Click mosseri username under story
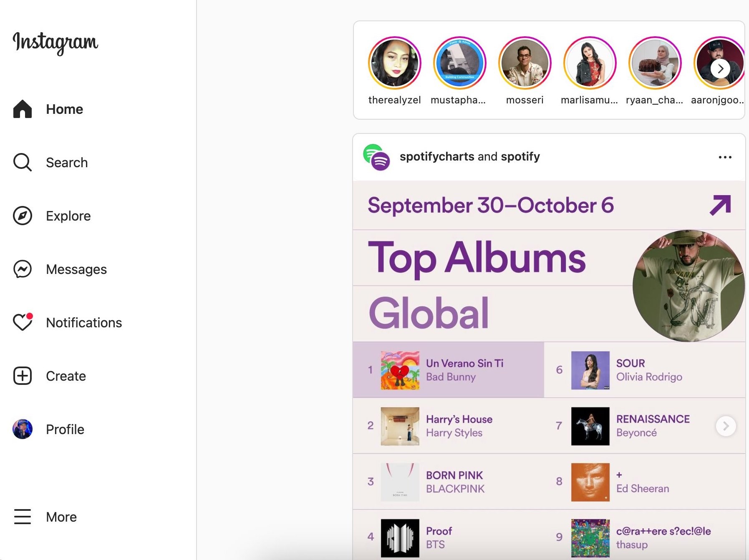This screenshot has height=560, width=749. click(525, 100)
